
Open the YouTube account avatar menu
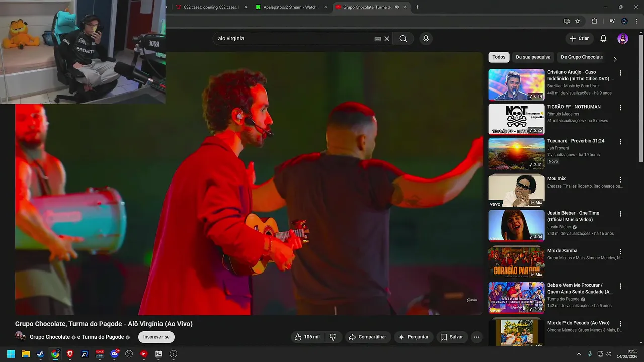tap(623, 39)
